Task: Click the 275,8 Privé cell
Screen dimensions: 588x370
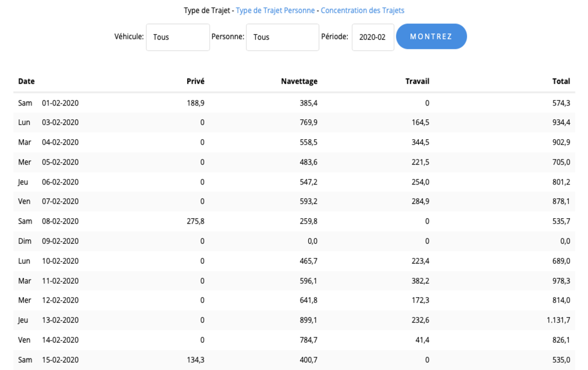Action: pos(195,221)
